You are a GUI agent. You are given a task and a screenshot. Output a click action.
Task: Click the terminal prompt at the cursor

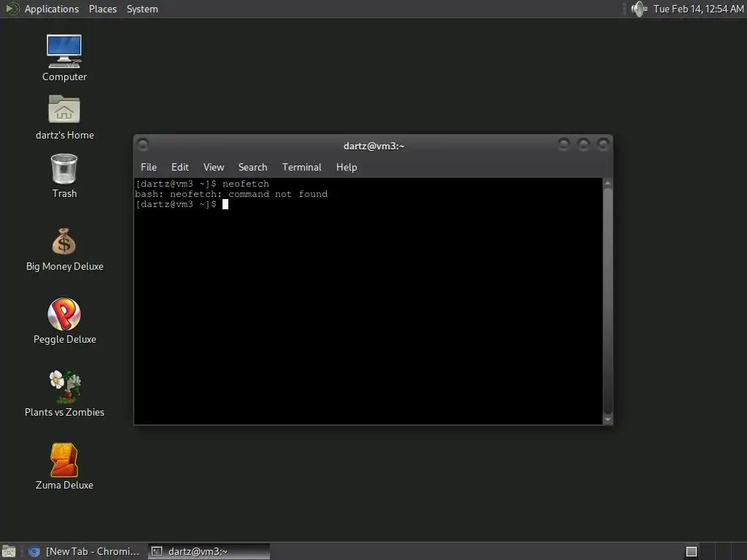pyautogui.click(x=225, y=204)
